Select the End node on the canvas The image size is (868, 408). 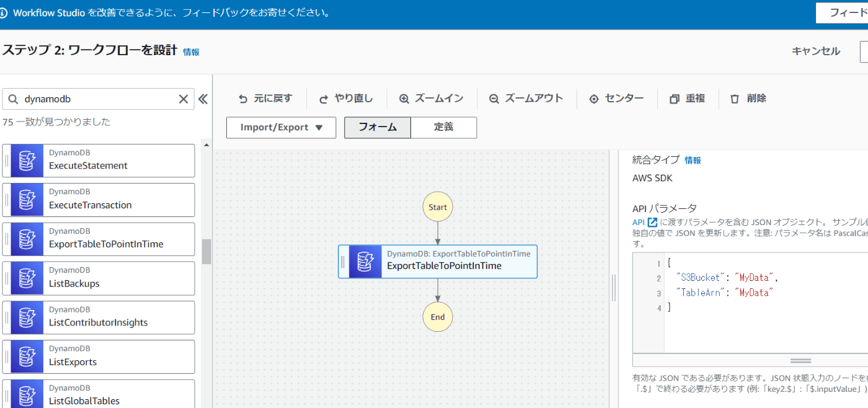(438, 317)
